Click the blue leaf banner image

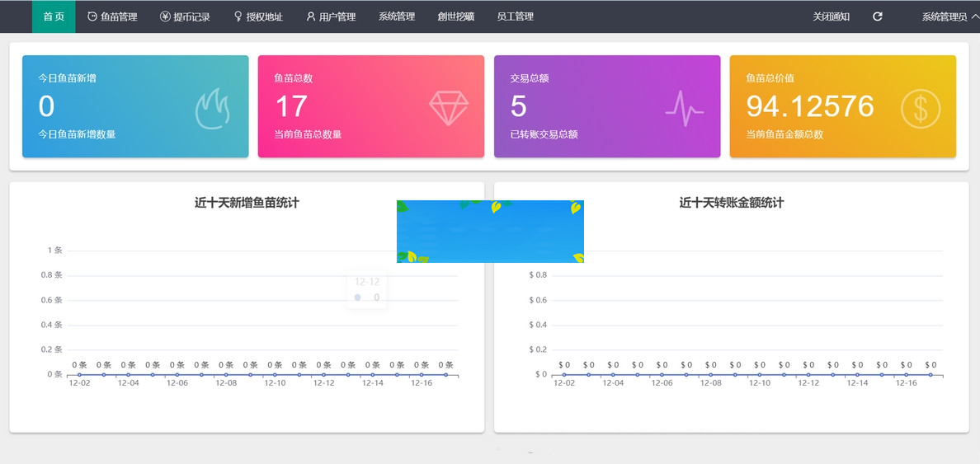(x=490, y=231)
